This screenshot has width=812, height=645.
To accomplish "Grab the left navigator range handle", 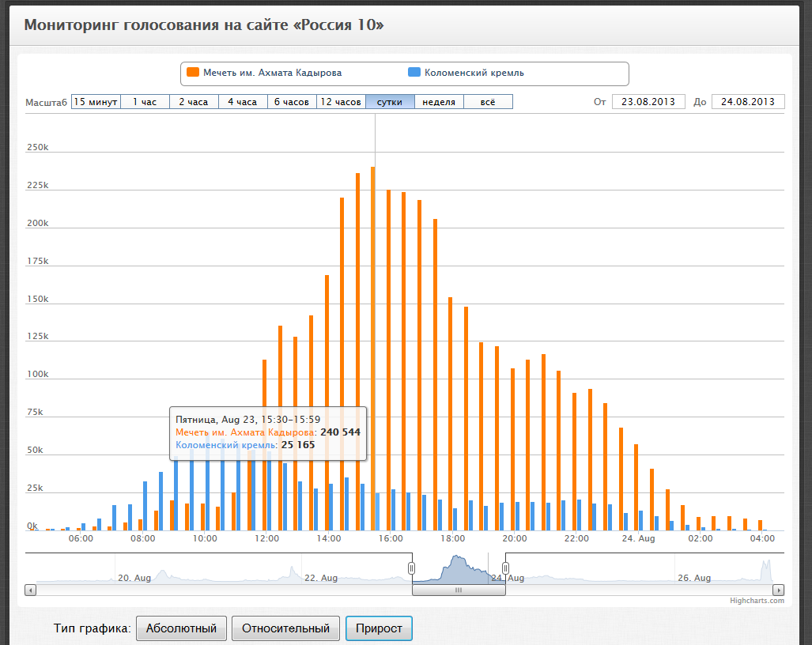I will pyautogui.click(x=411, y=568).
